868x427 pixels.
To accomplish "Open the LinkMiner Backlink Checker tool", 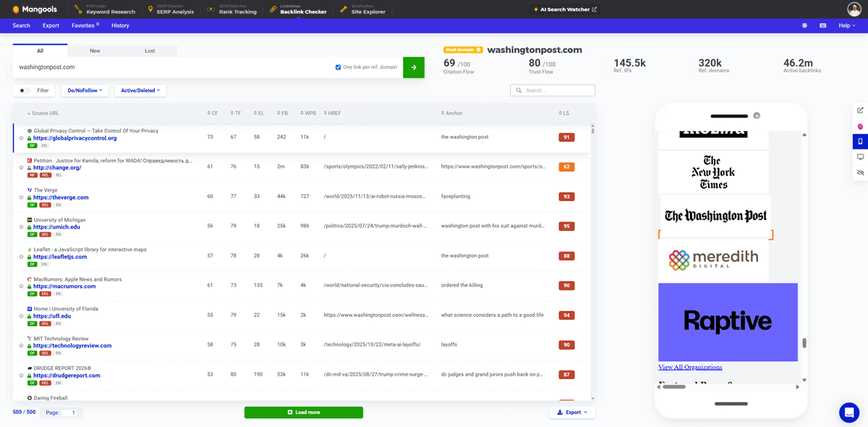I will tap(302, 10).
